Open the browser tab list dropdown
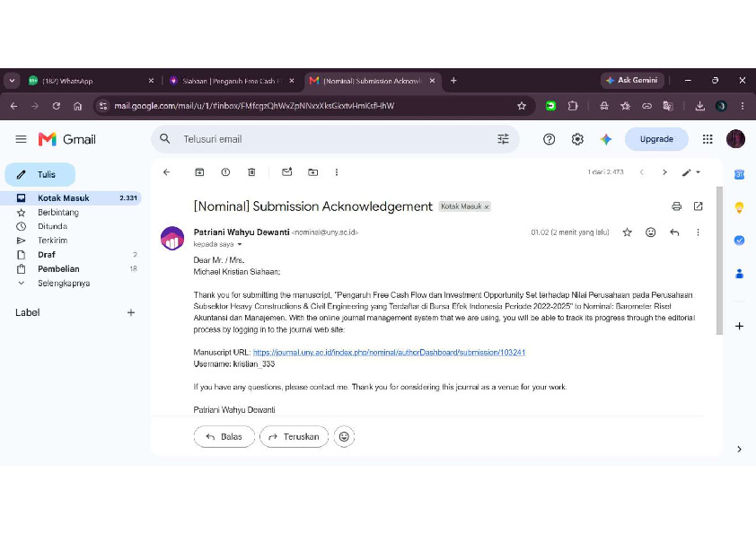 (x=12, y=81)
